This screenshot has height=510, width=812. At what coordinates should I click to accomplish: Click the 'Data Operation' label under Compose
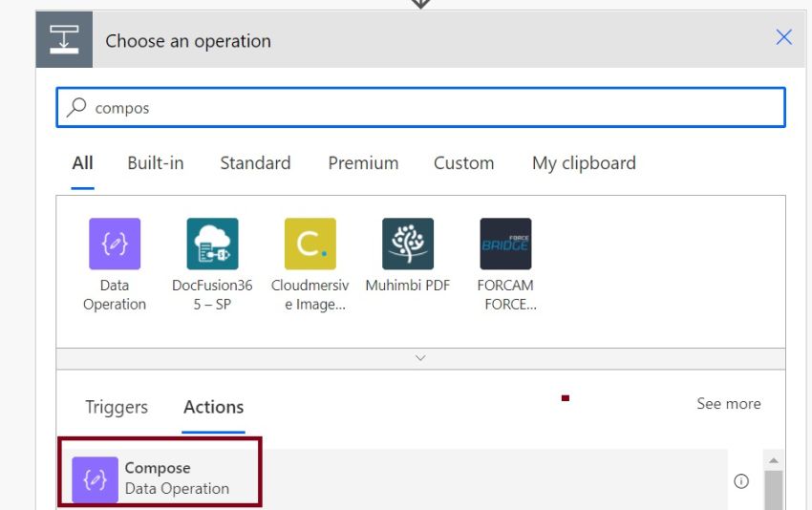177,488
